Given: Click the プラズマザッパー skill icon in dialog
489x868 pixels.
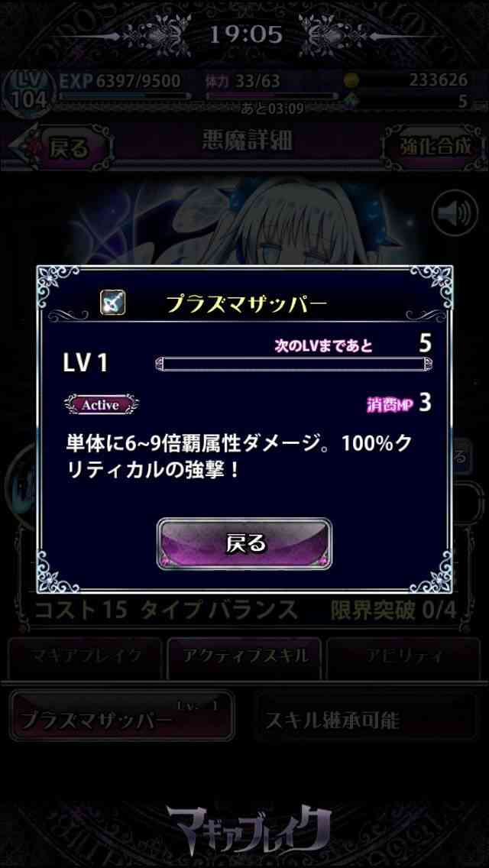Looking at the screenshot, I should (113, 303).
